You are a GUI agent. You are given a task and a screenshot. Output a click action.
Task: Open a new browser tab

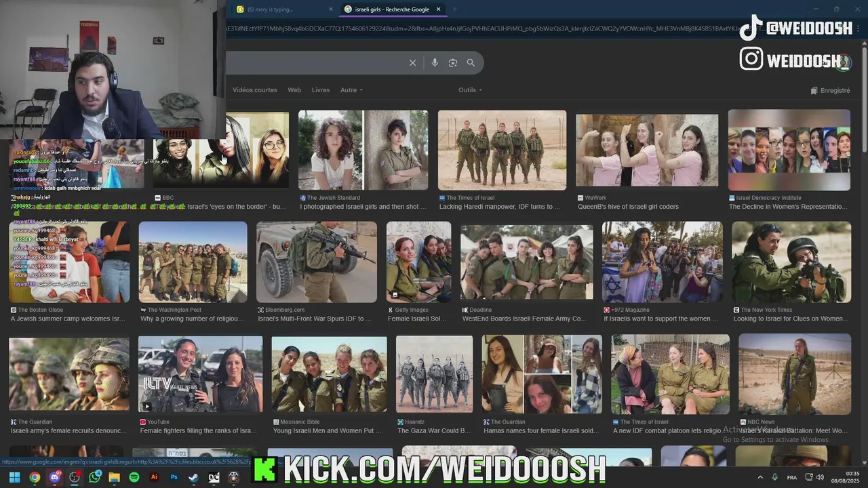click(x=454, y=9)
